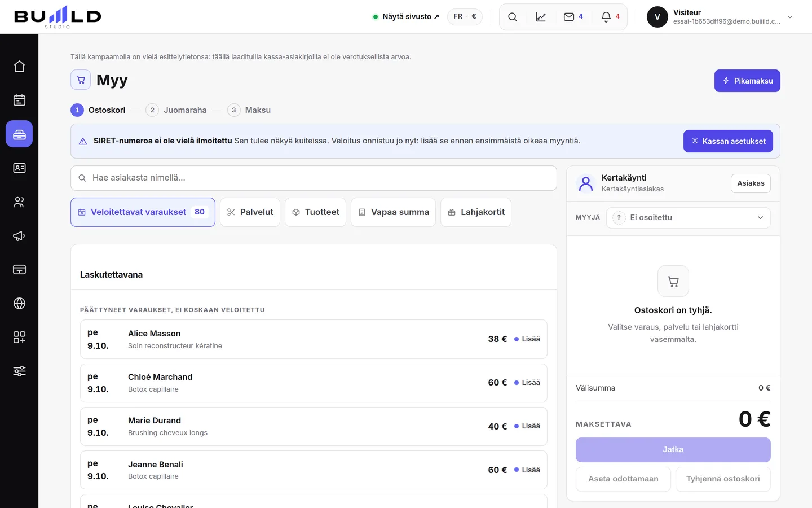The height and width of the screenshot is (508, 812).
Task: Expand the Visiteur account menu chevron
Action: coord(790,17)
